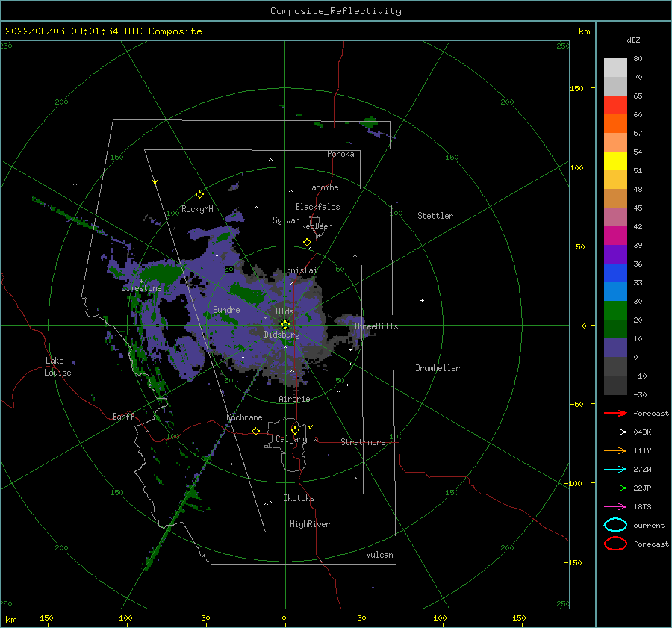Screen dimensions: 672x628
Task: Pick the 0 dBZ purple swatch
Action: (615, 347)
